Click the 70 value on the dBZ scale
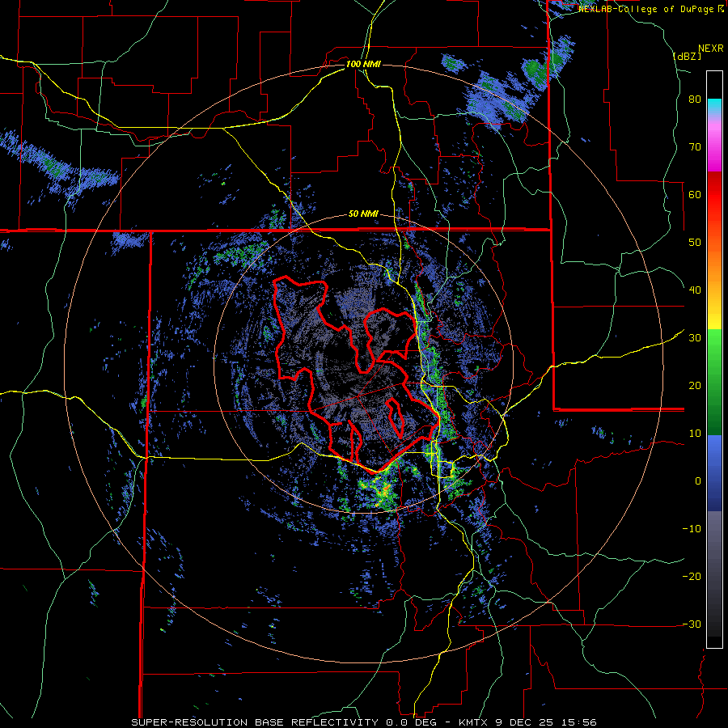 pyautogui.click(x=695, y=146)
